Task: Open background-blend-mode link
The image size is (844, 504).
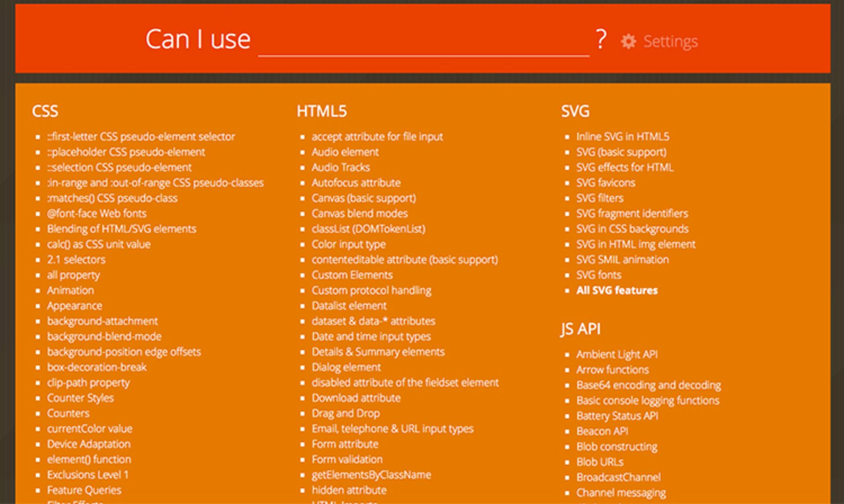Action: (104, 337)
